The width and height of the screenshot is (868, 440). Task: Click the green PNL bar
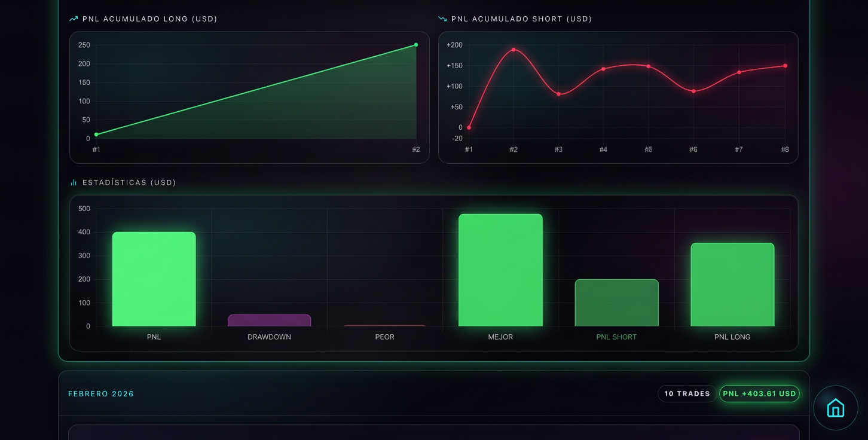pyautogui.click(x=154, y=279)
